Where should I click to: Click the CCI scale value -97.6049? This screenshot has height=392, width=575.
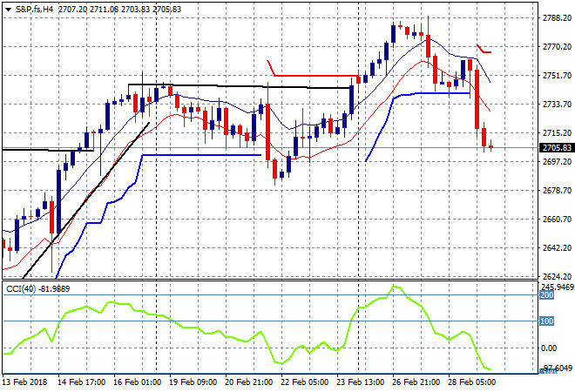[x=557, y=368]
